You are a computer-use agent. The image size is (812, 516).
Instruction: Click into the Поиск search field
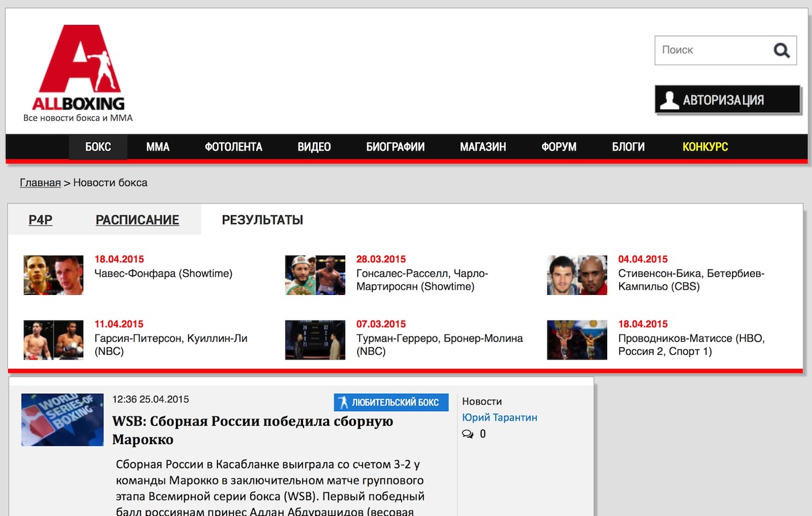pyautogui.click(x=712, y=50)
